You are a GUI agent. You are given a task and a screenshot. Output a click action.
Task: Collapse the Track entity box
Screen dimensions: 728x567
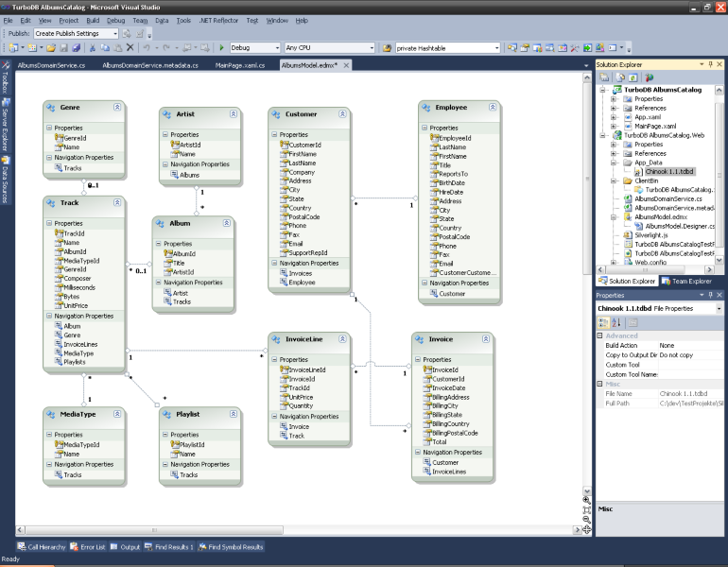(x=117, y=203)
